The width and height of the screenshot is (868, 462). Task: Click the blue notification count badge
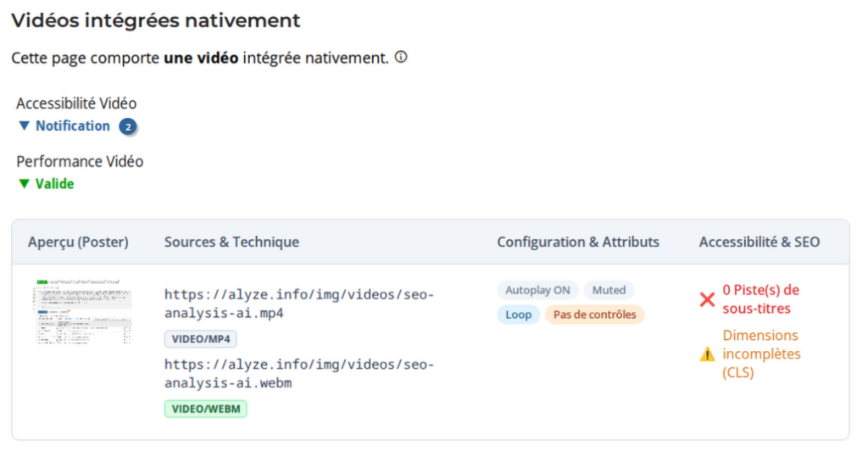(128, 126)
